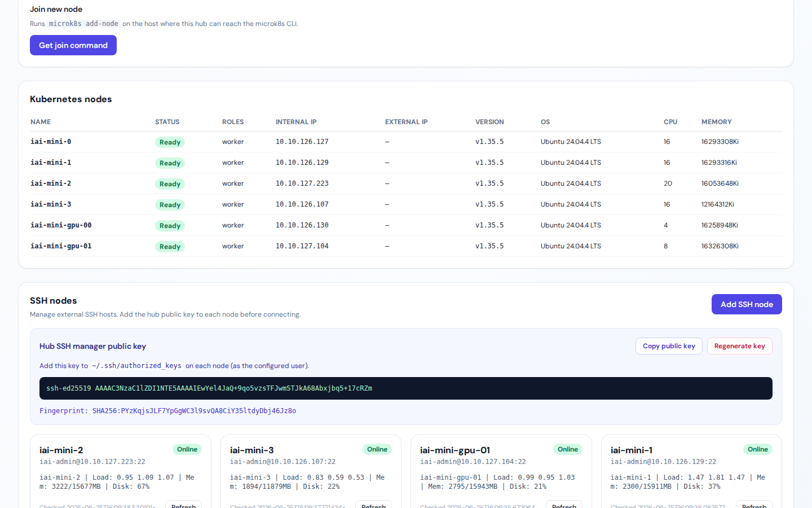
Task: Click the Ready badge of iai-mini-gpu-01
Action: point(170,247)
